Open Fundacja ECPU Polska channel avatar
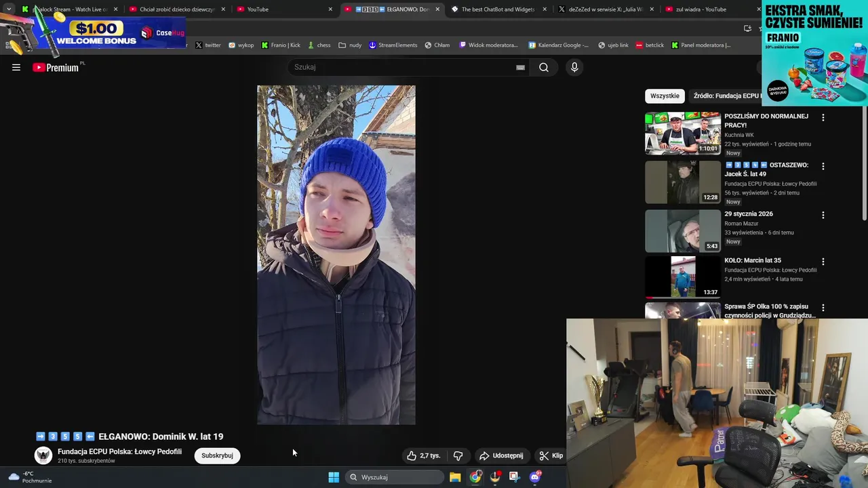 coord(43,455)
